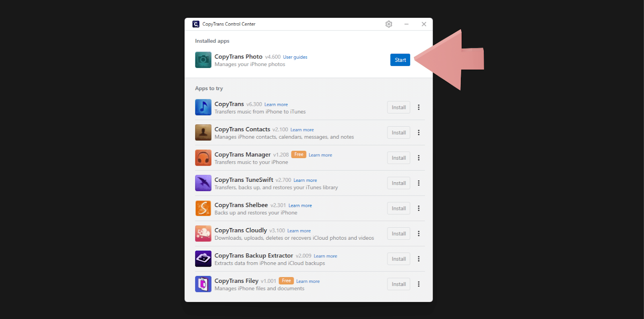Open more options for CopyTrans Manager
Viewport: 644px width, 319px height.
pos(419,158)
